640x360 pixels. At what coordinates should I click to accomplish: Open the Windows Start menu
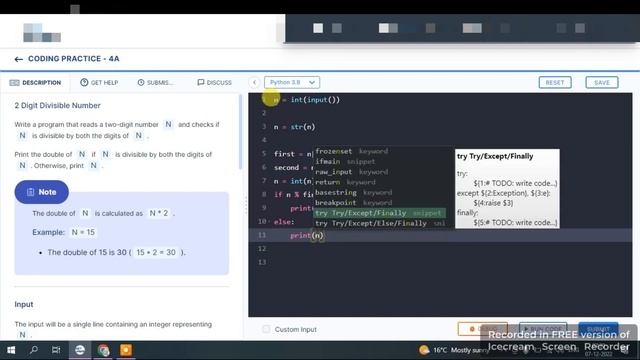pyautogui.click(x=11, y=350)
